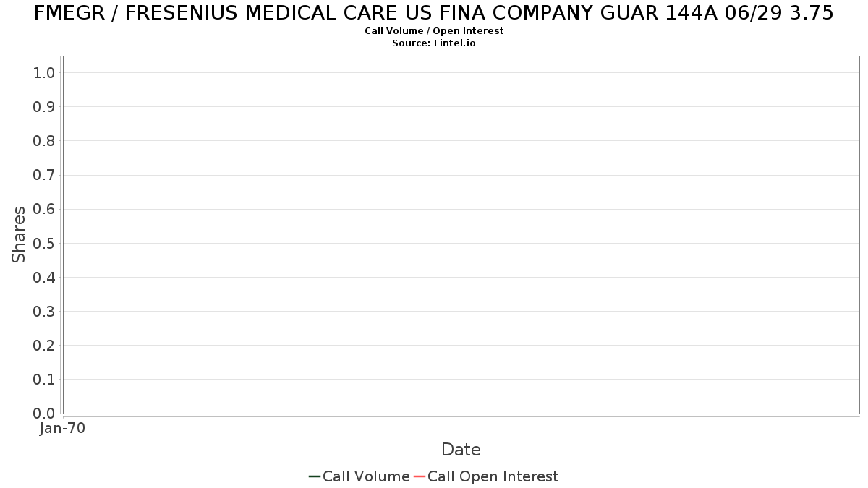The image size is (868, 488).
Task: Click the Jan-70 date axis label
Action: click(x=63, y=429)
